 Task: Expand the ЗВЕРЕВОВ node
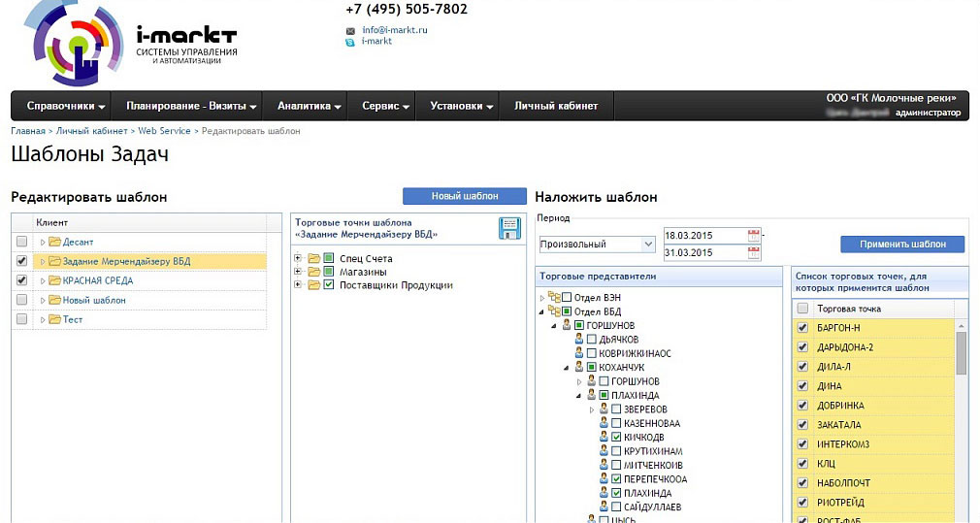[592, 409]
